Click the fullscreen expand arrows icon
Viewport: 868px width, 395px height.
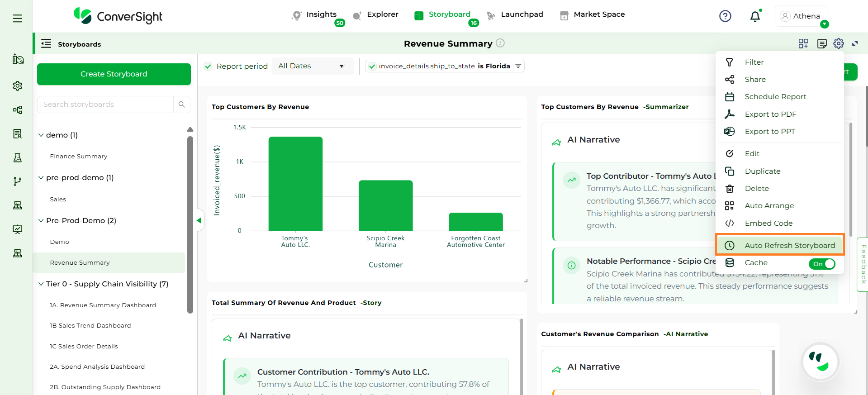pyautogui.click(x=855, y=43)
